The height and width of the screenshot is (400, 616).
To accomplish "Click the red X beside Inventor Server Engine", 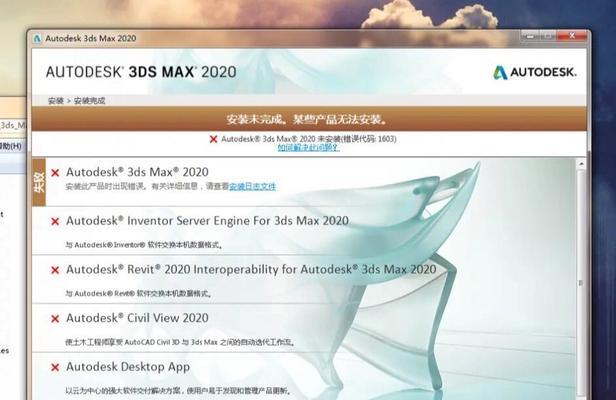I will coord(55,222).
